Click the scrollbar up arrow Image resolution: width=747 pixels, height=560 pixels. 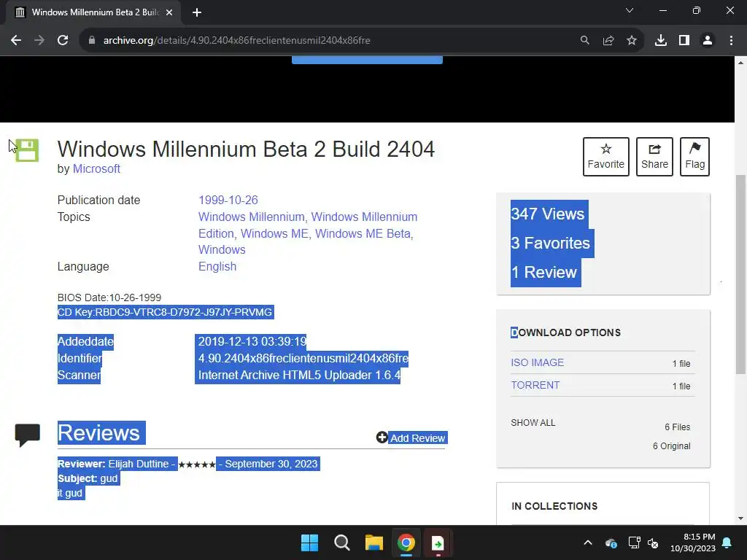tap(740, 63)
